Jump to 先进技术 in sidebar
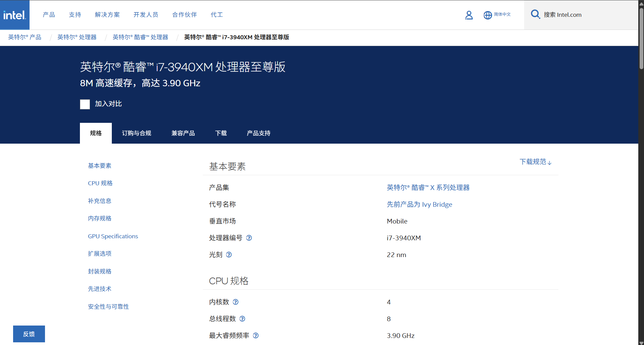Viewport: 644px width, 345px height. pyautogui.click(x=100, y=289)
